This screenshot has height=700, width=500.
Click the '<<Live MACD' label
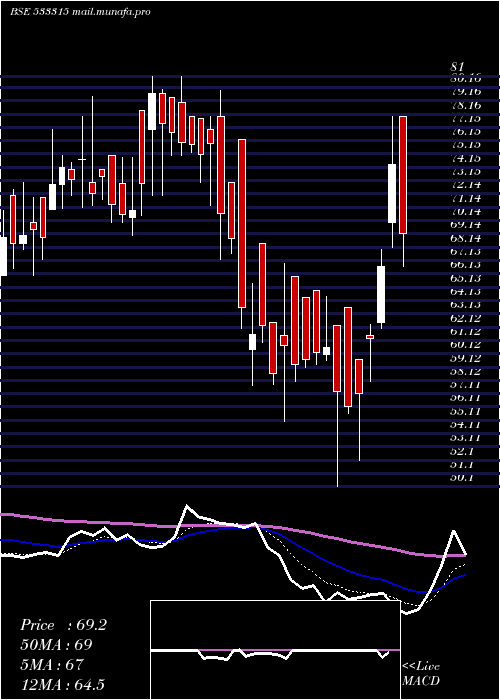(x=421, y=674)
